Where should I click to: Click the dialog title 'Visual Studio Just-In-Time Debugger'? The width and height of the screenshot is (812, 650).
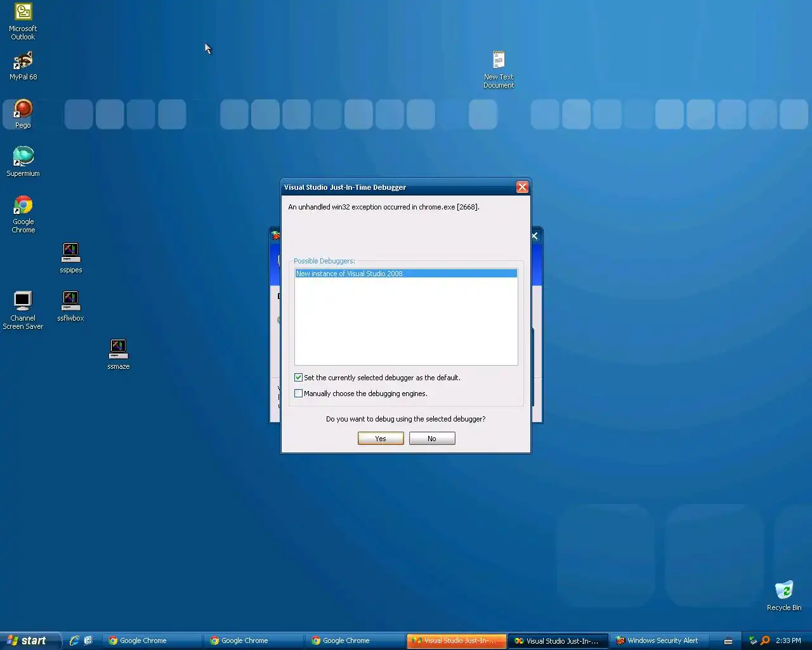coord(345,187)
